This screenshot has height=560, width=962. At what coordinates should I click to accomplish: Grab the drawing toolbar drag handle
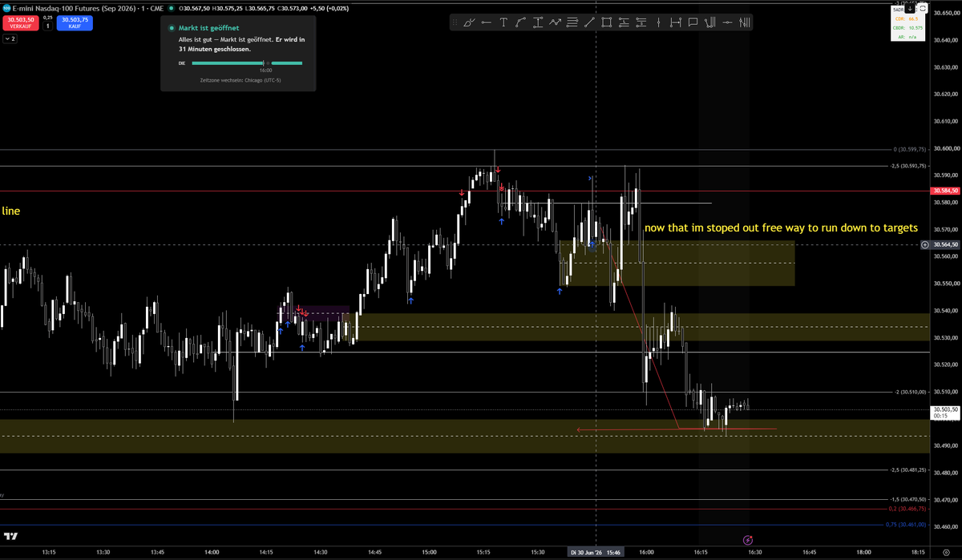coord(455,22)
